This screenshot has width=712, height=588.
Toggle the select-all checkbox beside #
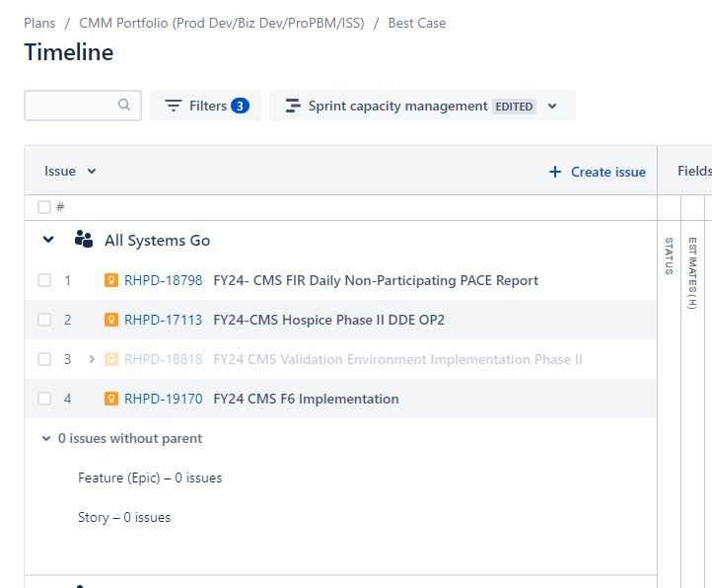(44, 207)
